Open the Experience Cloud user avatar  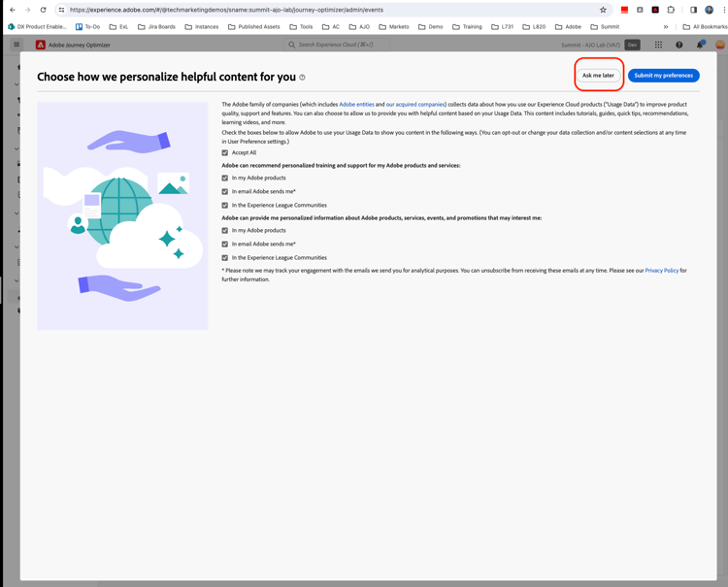pyautogui.click(x=720, y=45)
